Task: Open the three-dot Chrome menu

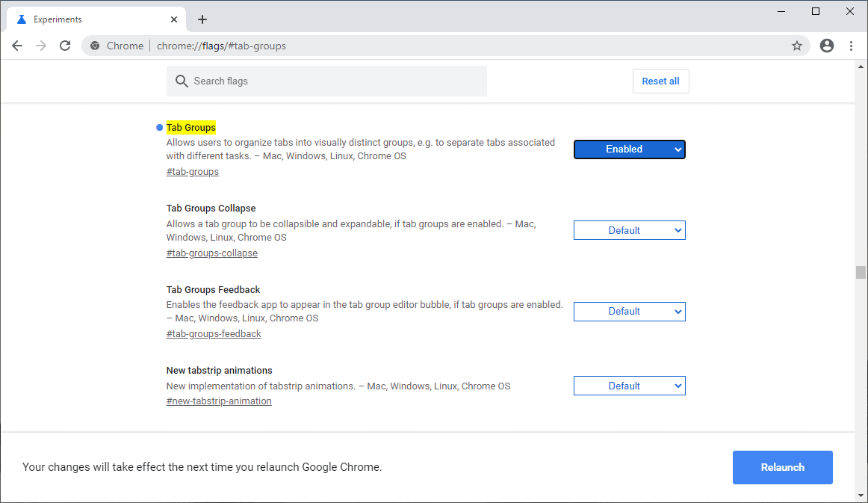Action: 852,46
